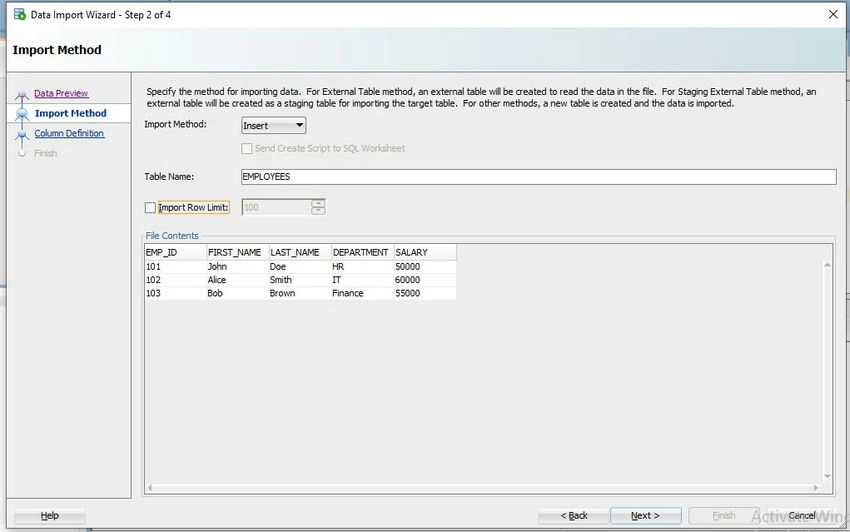The width and height of the screenshot is (850, 532).
Task: Click the Data Preview step node icon
Action: point(22,96)
